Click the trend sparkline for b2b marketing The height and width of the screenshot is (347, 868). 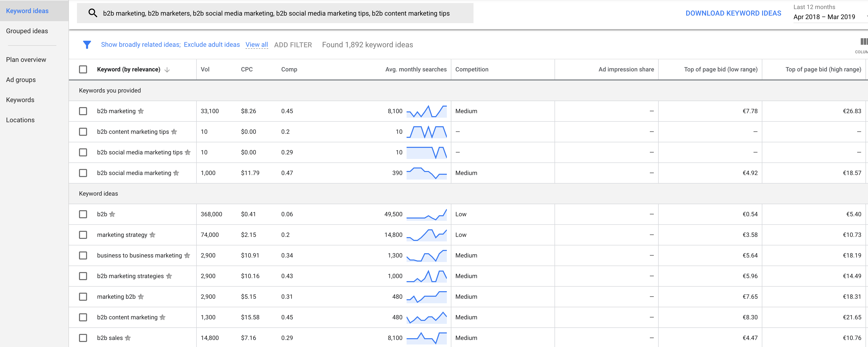click(427, 111)
